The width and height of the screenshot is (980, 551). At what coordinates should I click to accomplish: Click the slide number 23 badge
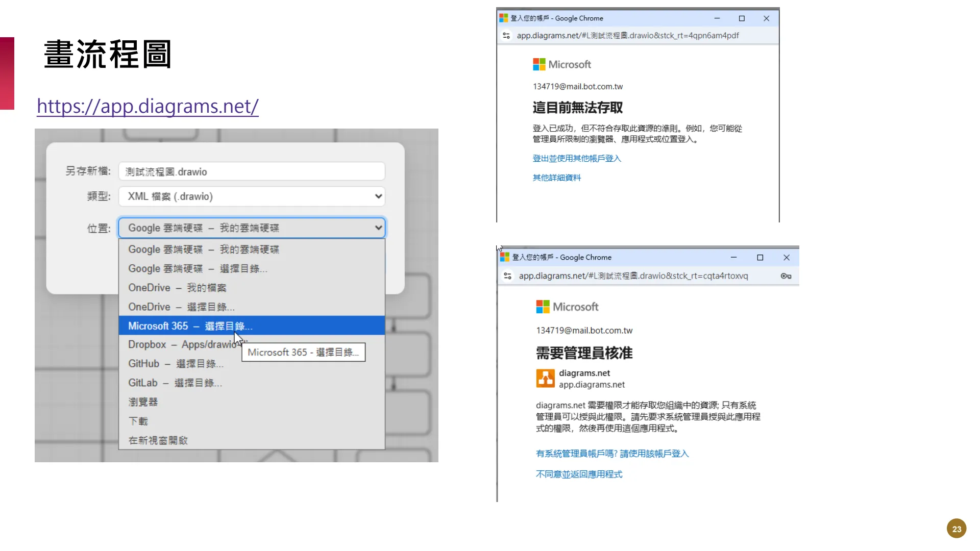(x=957, y=529)
